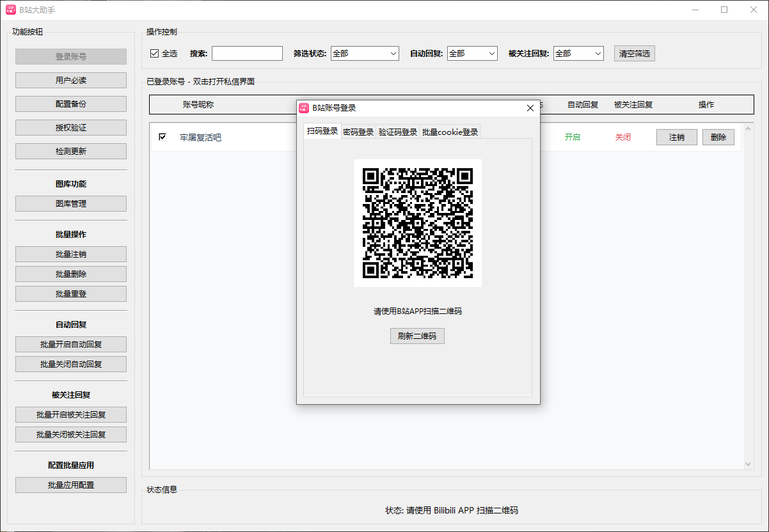Open 图库管理 from the sidebar
Viewport: 769px width, 532px height.
click(x=70, y=203)
